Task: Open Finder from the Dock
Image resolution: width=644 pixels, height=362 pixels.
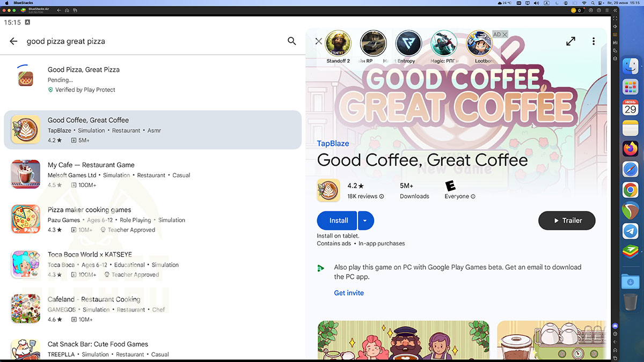Action: (630, 67)
